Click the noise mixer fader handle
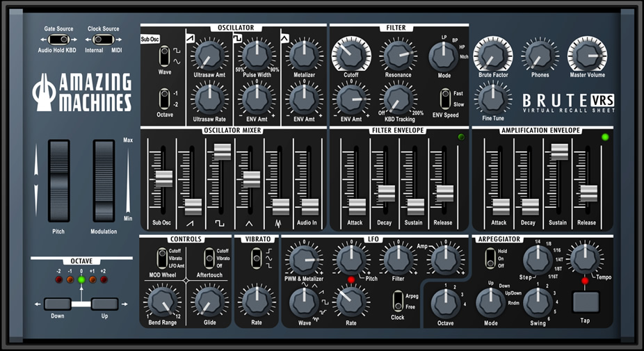Image resolution: width=644 pixels, height=351 pixels. [281, 207]
